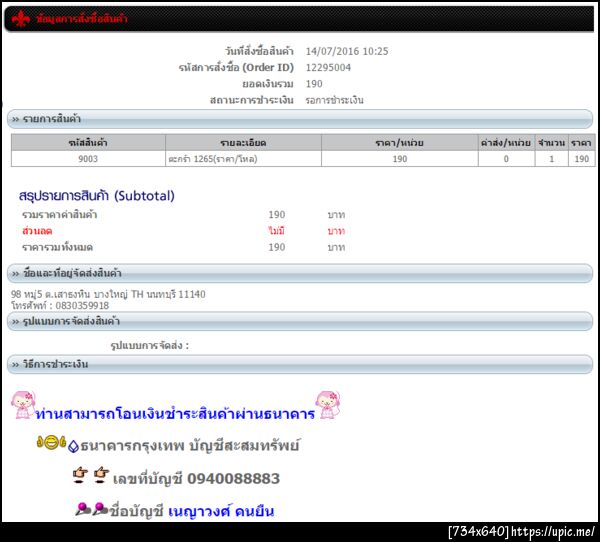
Task: Expand the รายการสินค้า section bar
Action: (x=300, y=119)
